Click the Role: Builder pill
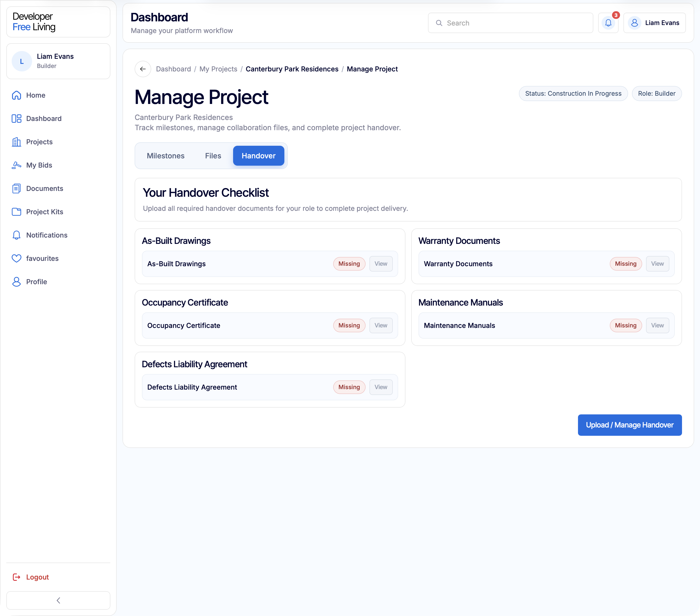700x616 pixels. 656,94
